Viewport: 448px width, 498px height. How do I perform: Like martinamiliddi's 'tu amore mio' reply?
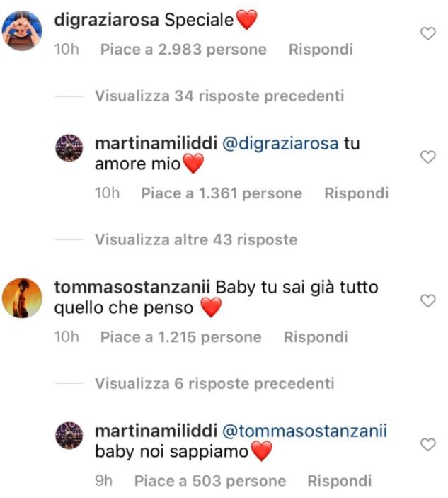click(x=428, y=157)
